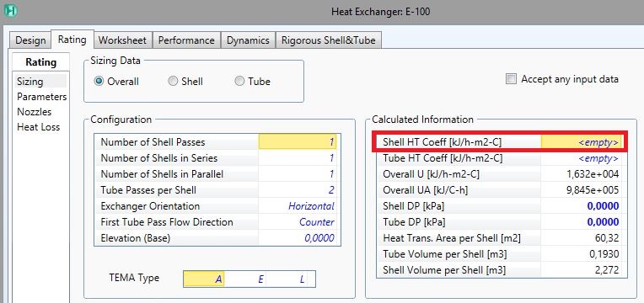This screenshot has width=644, height=303.
Task: Go to the Dynamics tab
Action: (248, 40)
